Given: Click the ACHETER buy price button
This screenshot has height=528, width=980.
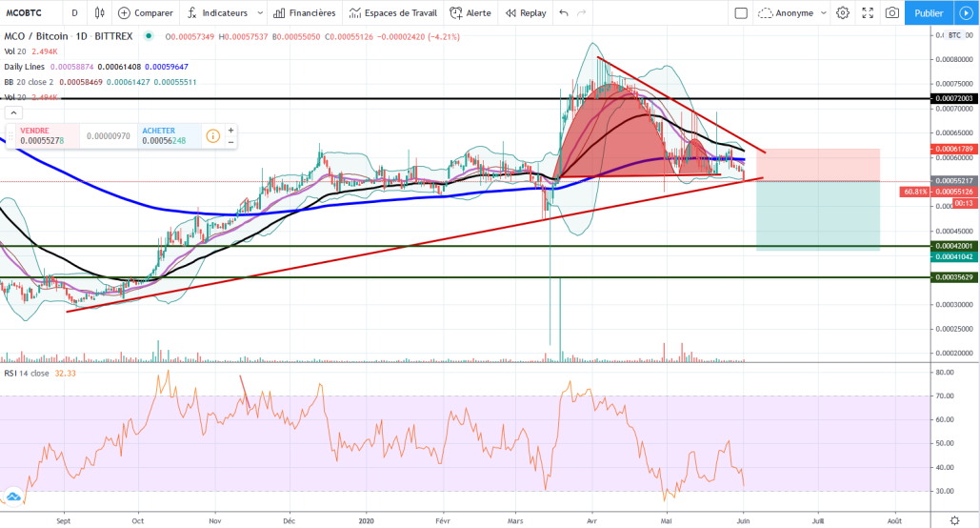Looking at the screenshot, I should coord(170,135).
